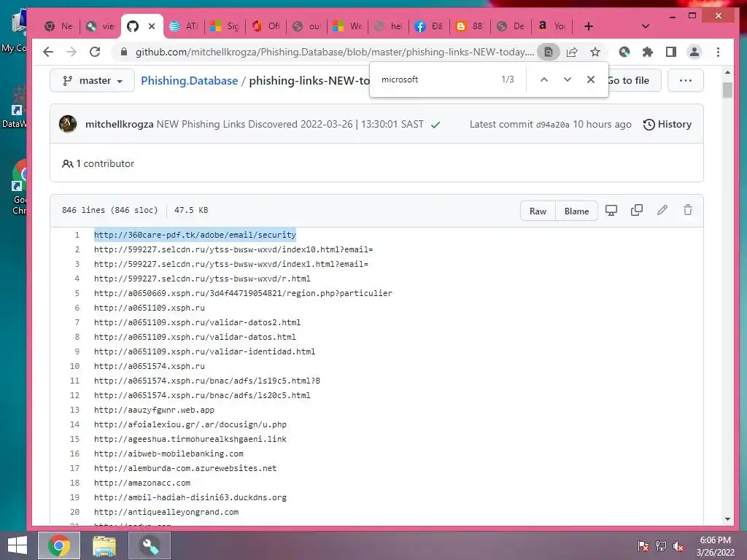Switch to the first 'Ne' tab
Screen dimensions: 747x560
[x=58, y=26]
